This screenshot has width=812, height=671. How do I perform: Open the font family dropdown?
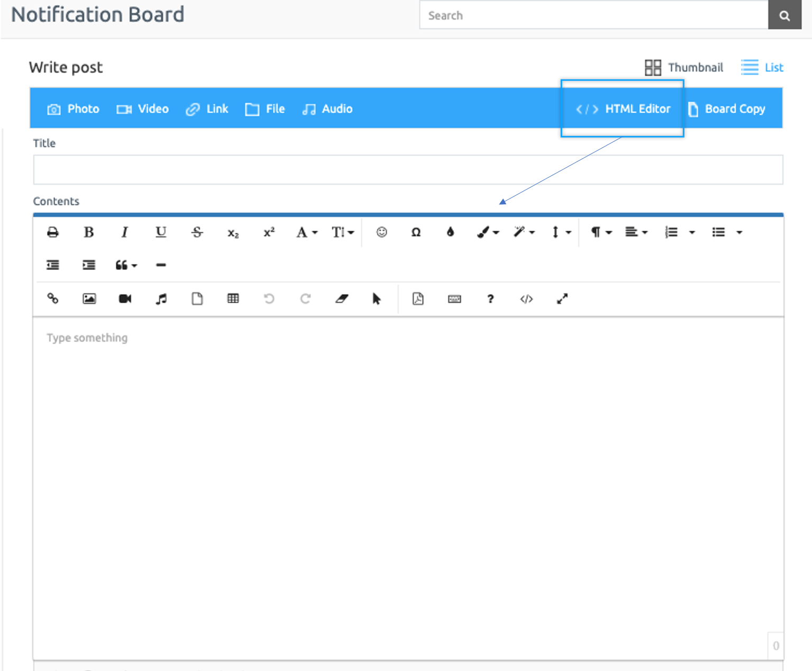[x=306, y=232]
